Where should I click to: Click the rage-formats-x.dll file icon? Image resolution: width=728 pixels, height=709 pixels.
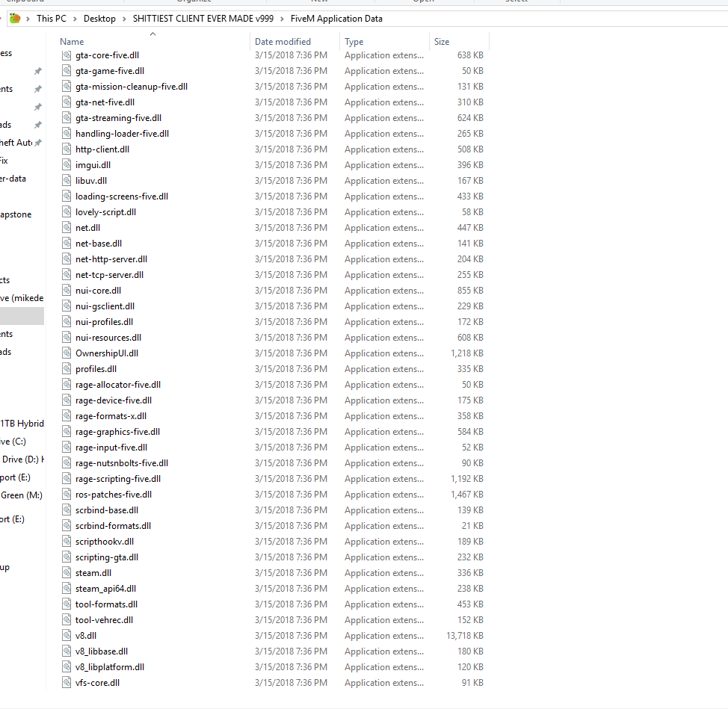pos(67,415)
